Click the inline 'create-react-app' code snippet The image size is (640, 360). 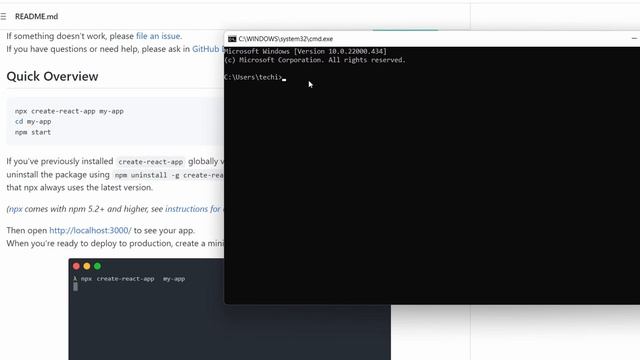[151, 162]
